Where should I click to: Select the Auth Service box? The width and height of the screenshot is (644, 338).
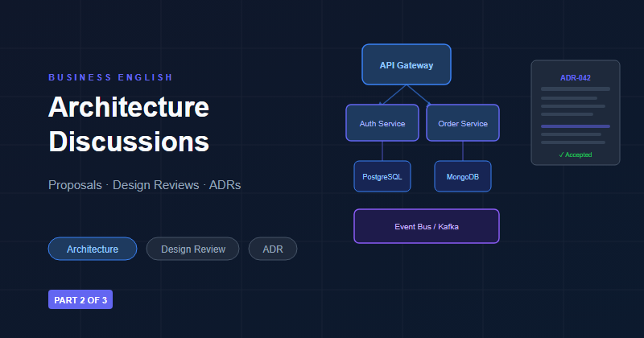point(382,123)
